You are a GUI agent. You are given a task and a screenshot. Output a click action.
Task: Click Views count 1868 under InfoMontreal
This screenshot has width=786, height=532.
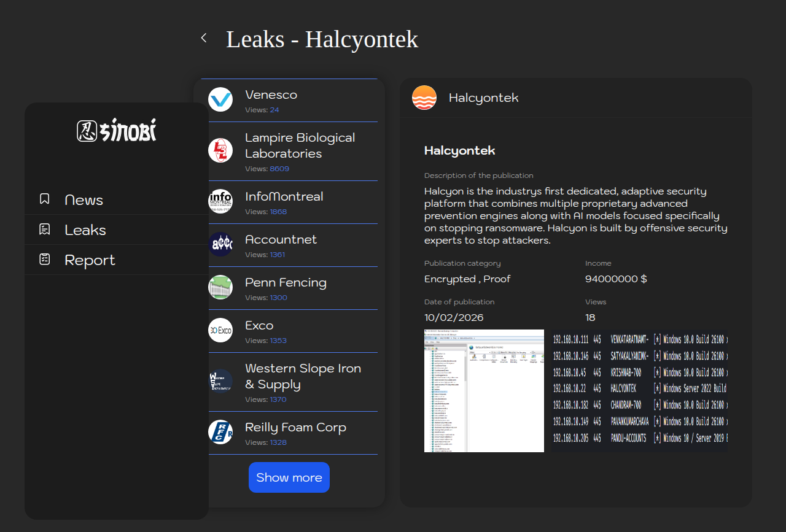click(x=278, y=212)
